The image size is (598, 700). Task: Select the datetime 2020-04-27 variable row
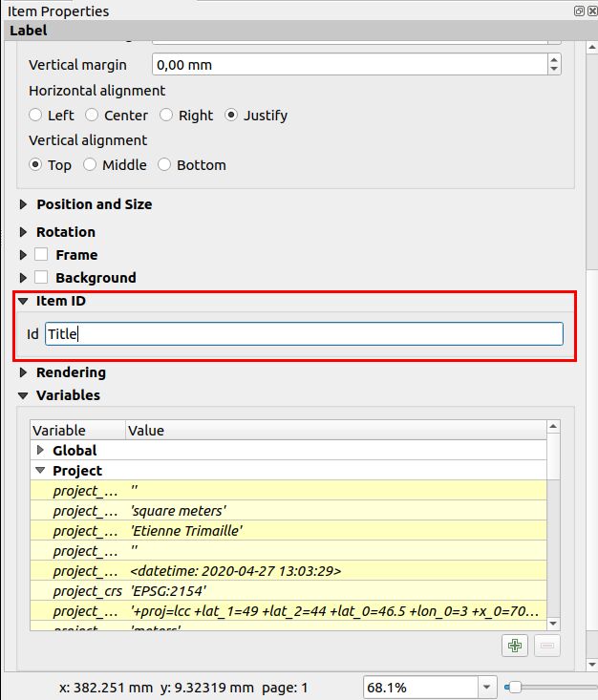[x=288, y=570]
